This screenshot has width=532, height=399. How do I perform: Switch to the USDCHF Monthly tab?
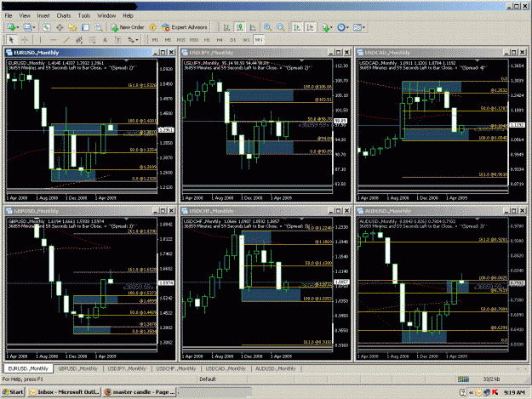click(176, 369)
